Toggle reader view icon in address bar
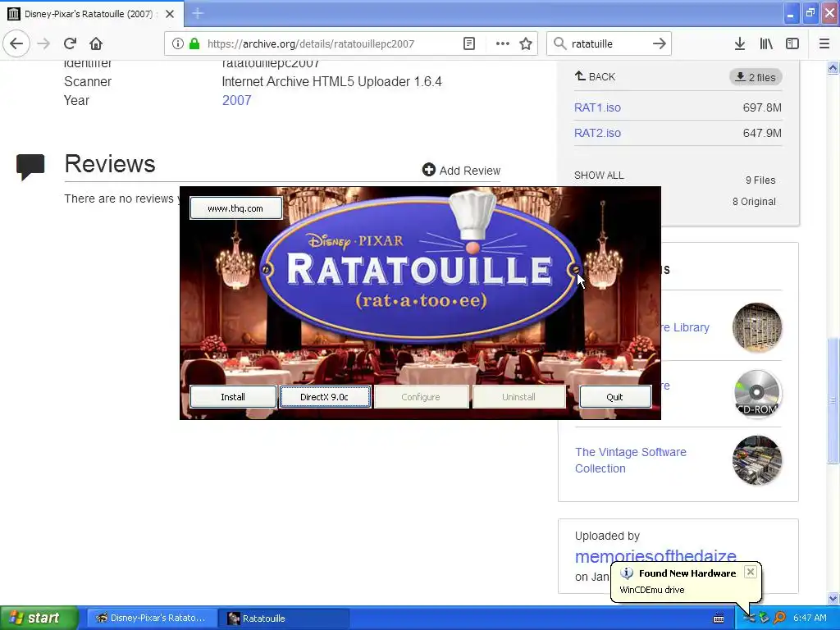The width and height of the screenshot is (840, 630). [x=468, y=43]
